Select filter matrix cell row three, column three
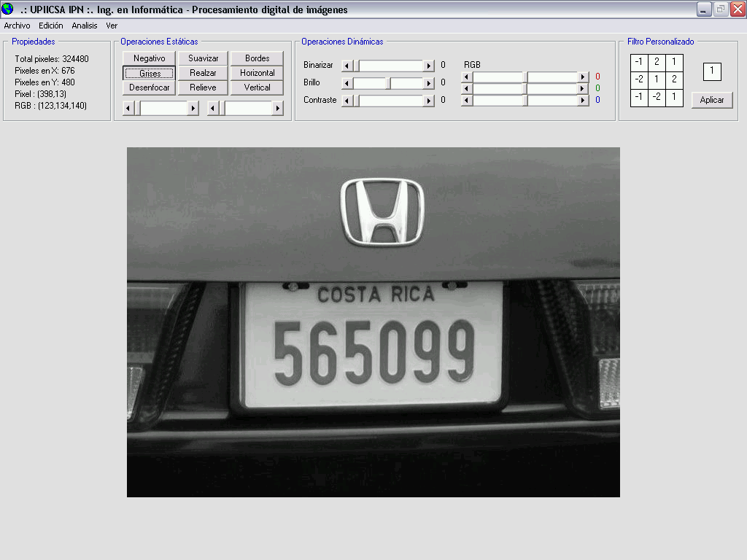The image size is (747, 560). tap(674, 97)
